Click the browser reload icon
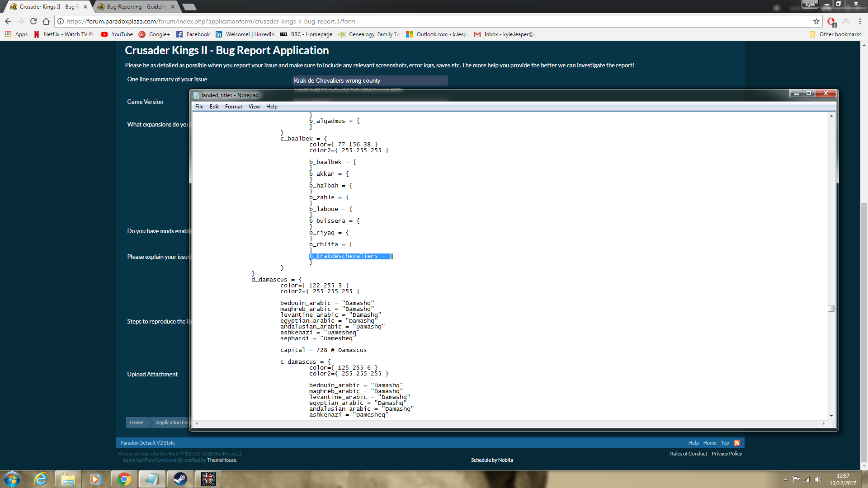868x488 pixels. 33,21
